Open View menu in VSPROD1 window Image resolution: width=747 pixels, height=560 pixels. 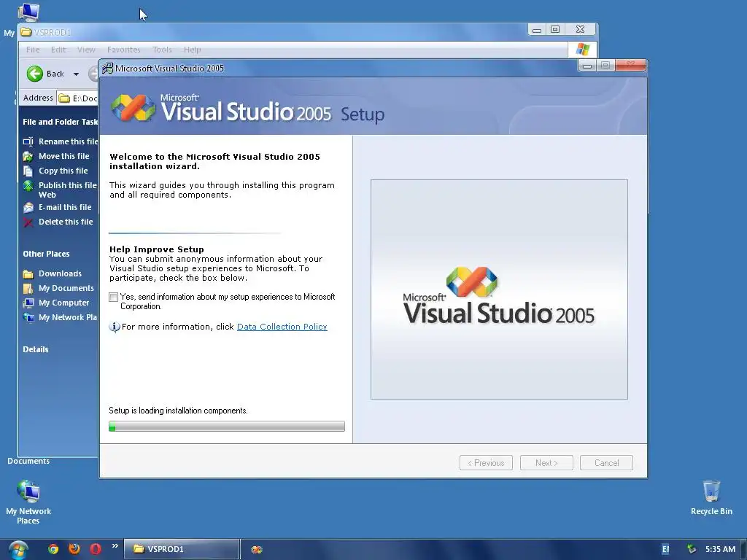(86, 50)
